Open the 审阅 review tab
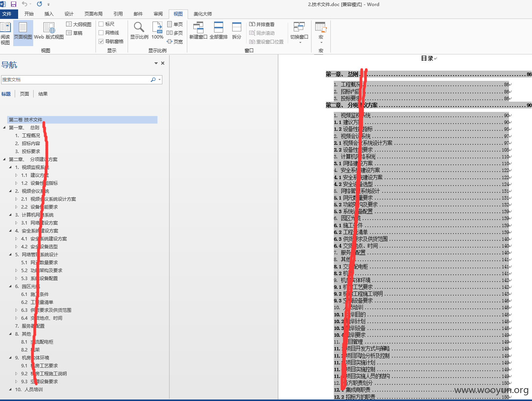532x401 pixels. point(158,14)
